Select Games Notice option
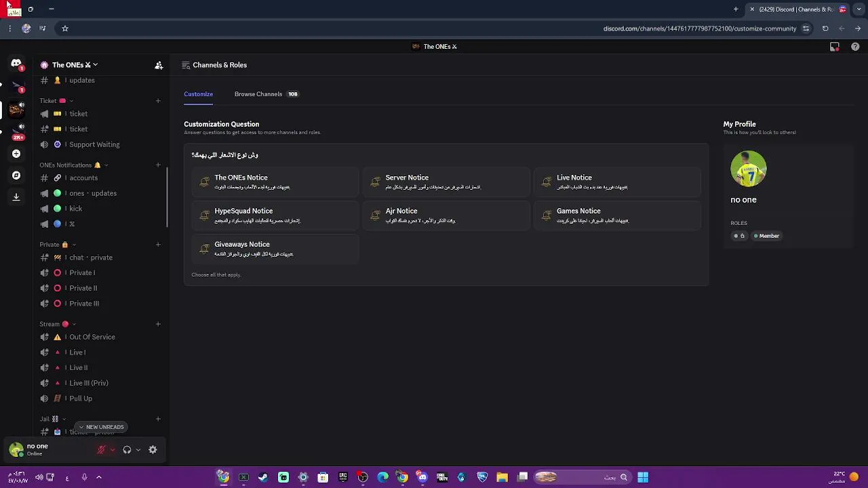This screenshot has height=488, width=868. (618, 216)
